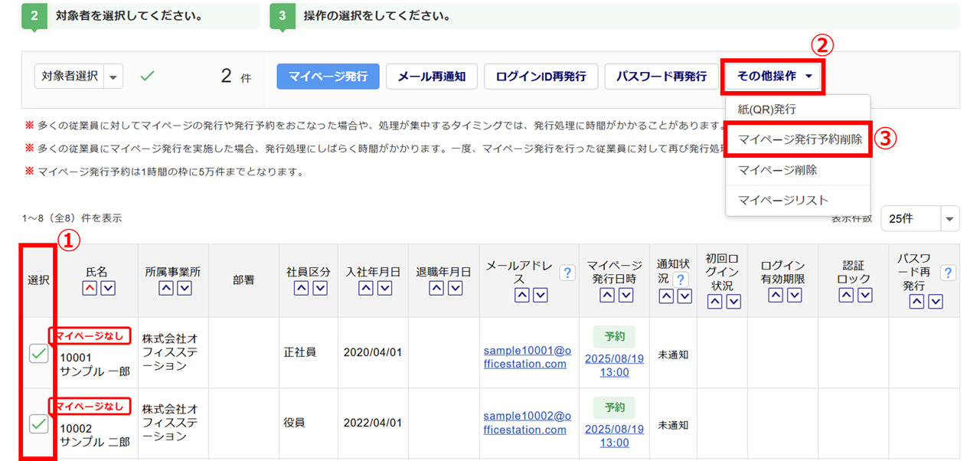Select マイページ発行予約削除 from the menu
The image size is (980, 461).
click(x=799, y=139)
